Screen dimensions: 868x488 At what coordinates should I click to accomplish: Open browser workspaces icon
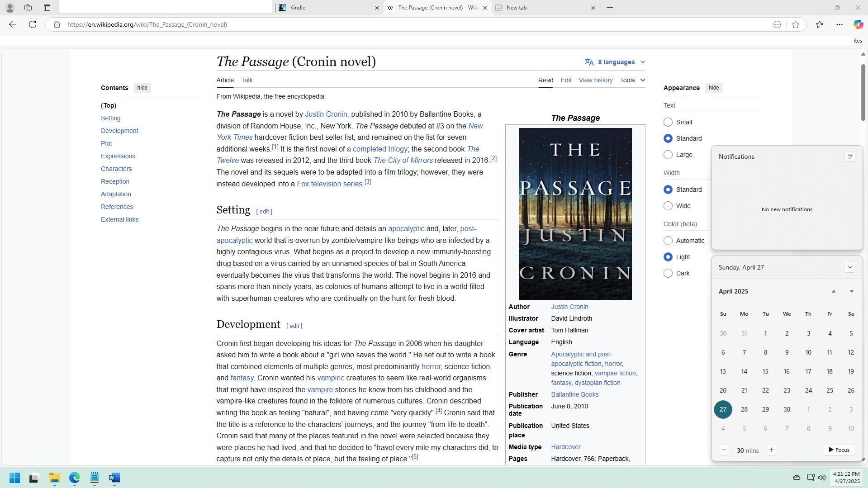[x=28, y=8]
